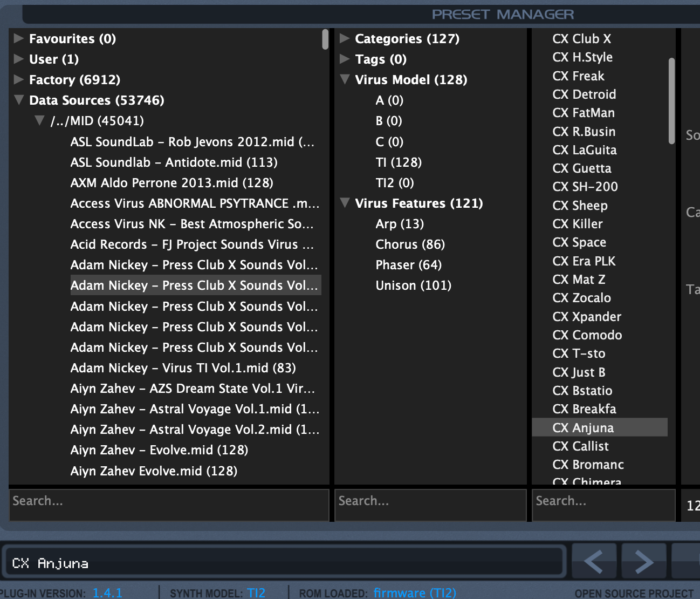
Task: Select the CX Anjuna preset row
Action: [600, 427]
